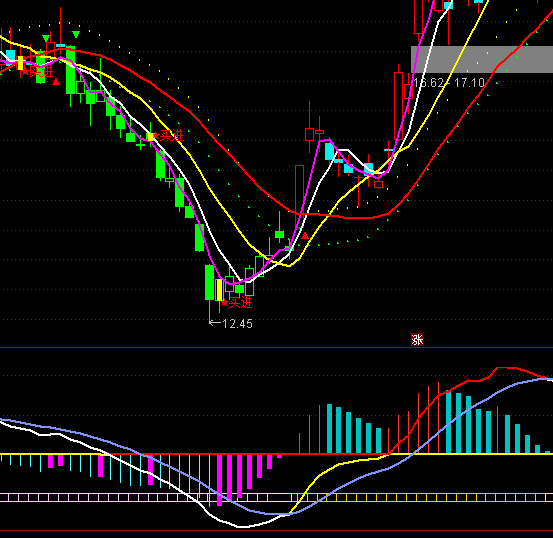Click the second green down-triangle marker
The image size is (553, 538).
click(76, 34)
